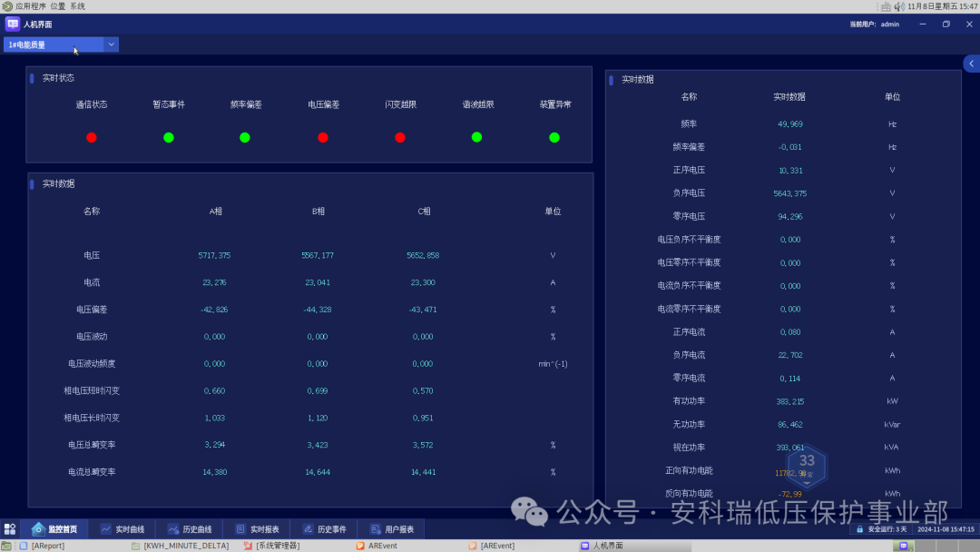Image resolution: width=980 pixels, height=552 pixels.
Task: Click the curve icon on 实时曲线
Action: tap(106, 529)
